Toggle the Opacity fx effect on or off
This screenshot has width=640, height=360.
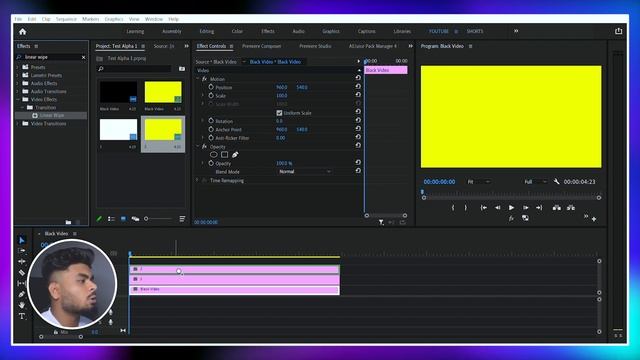point(204,147)
